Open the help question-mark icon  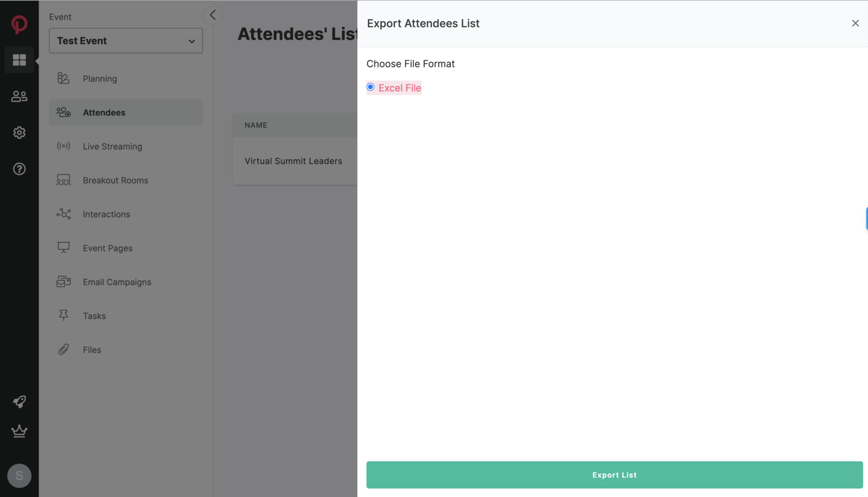point(19,169)
